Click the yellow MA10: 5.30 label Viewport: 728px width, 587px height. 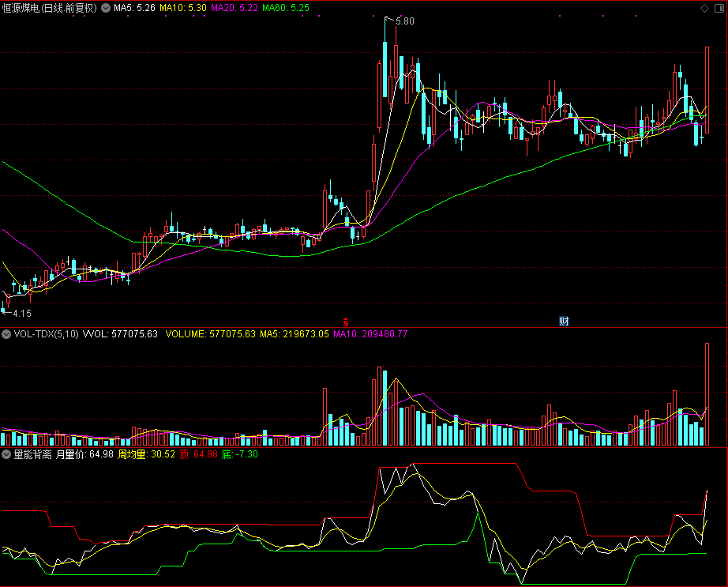[x=183, y=8]
